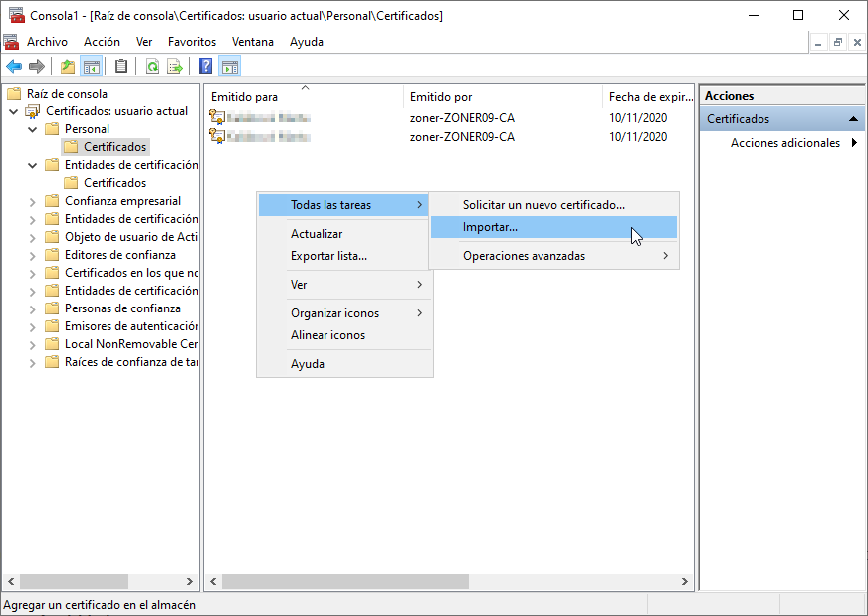Click the MMC document icon beside Archivo

11,42
